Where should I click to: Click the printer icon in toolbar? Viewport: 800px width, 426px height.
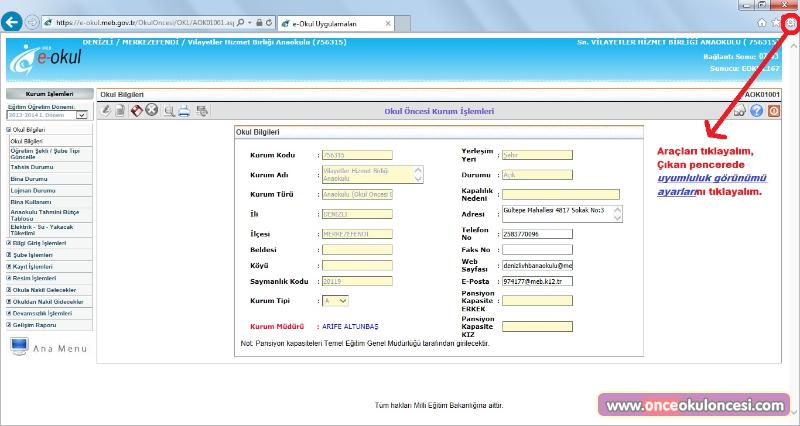(184, 111)
